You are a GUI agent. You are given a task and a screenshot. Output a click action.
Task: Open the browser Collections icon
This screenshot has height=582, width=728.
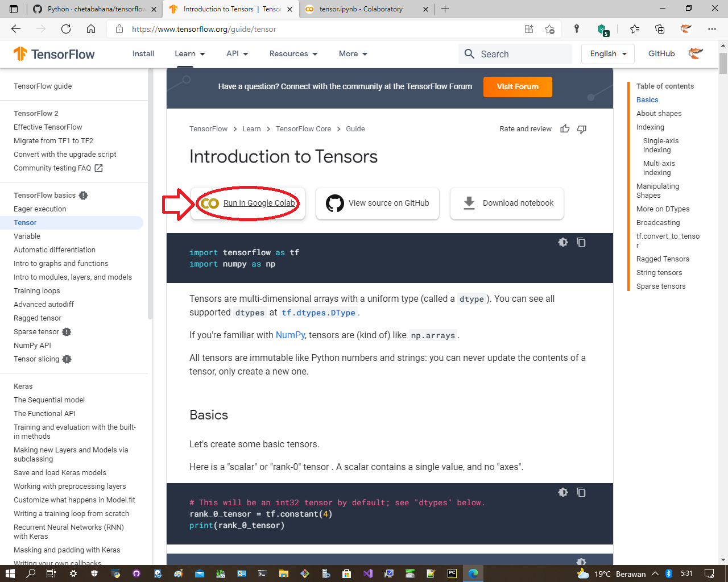(660, 29)
